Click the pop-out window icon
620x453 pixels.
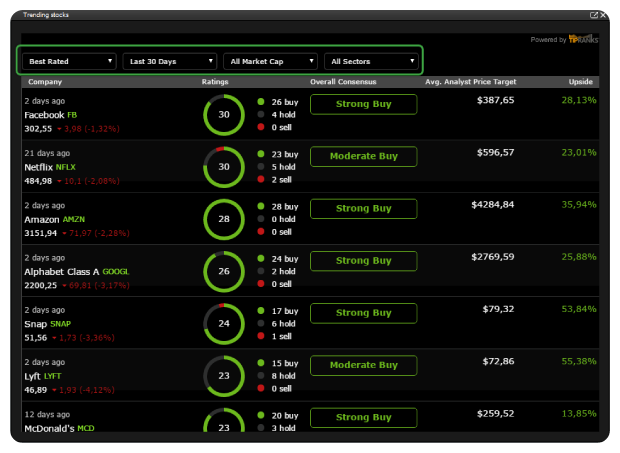594,15
